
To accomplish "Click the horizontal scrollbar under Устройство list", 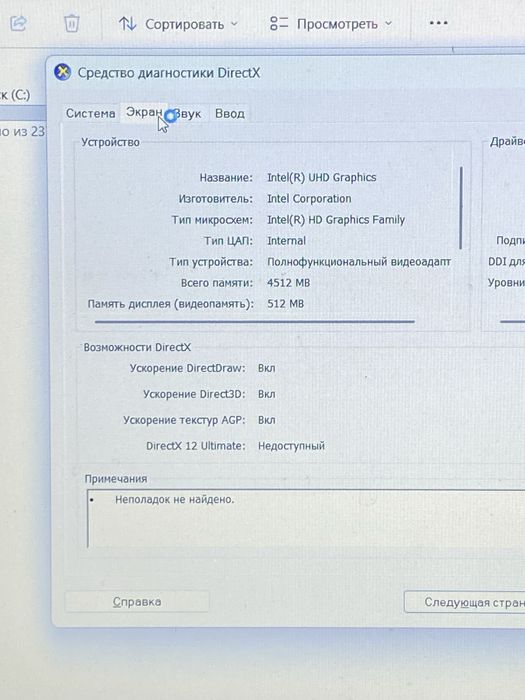I will coord(254,321).
